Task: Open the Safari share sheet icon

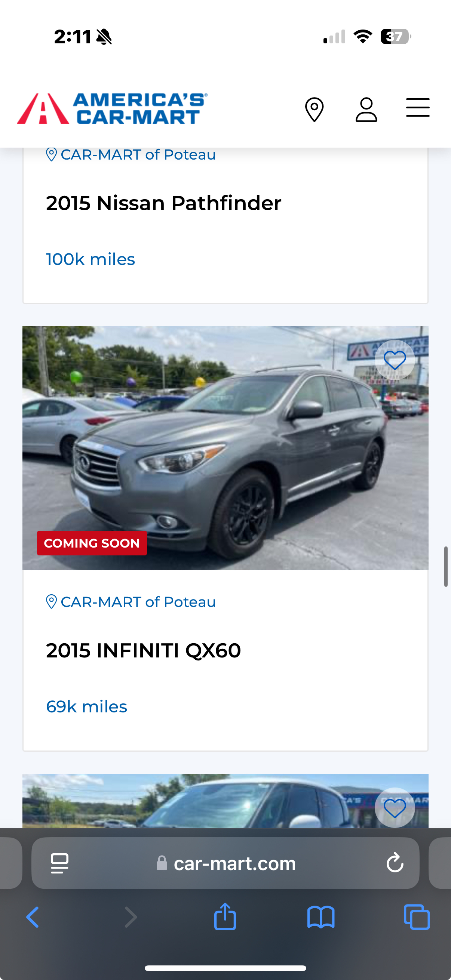Action: click(225, 916)
